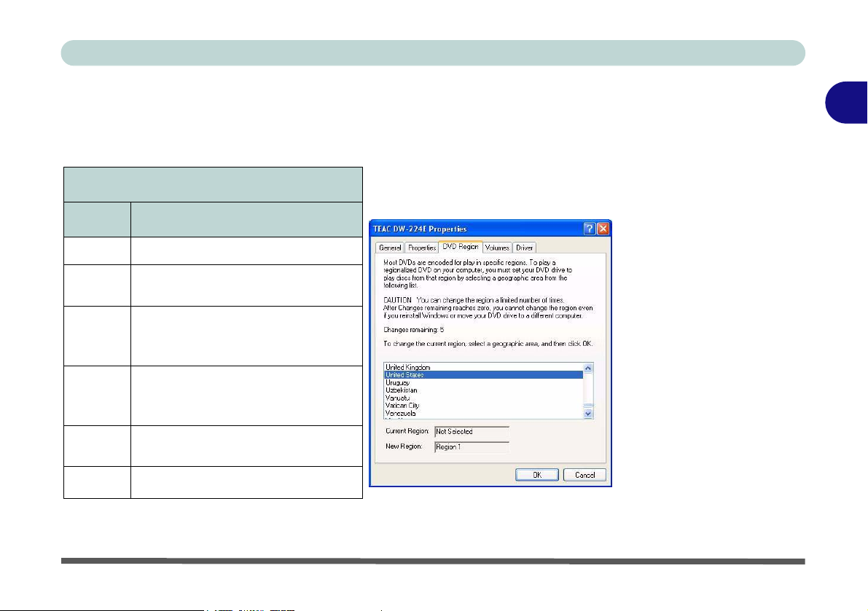Select the DVD Region tab

point(461,247)
